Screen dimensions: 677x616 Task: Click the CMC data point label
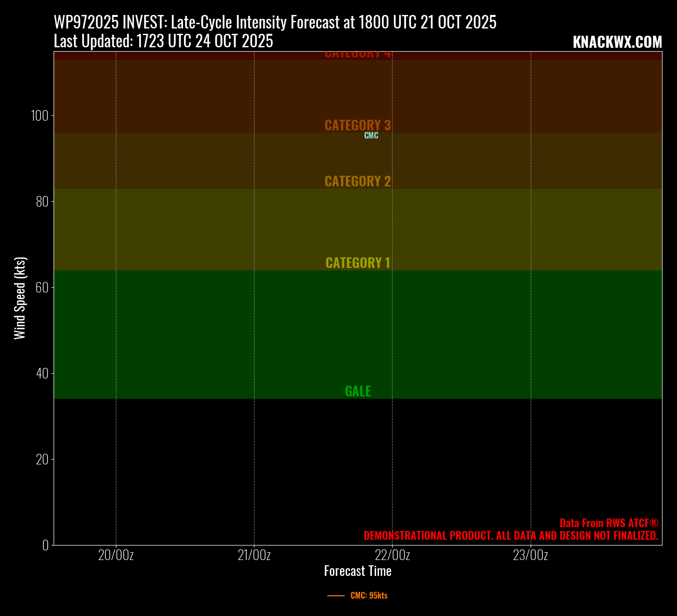[x=371, y=136]
